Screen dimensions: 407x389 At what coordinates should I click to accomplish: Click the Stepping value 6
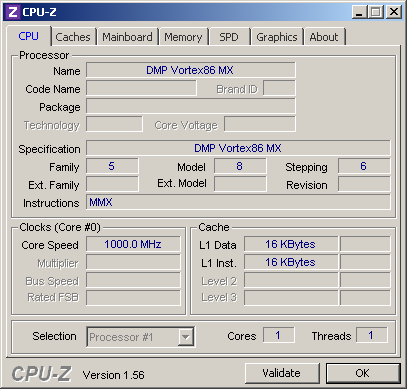point(364,166)
